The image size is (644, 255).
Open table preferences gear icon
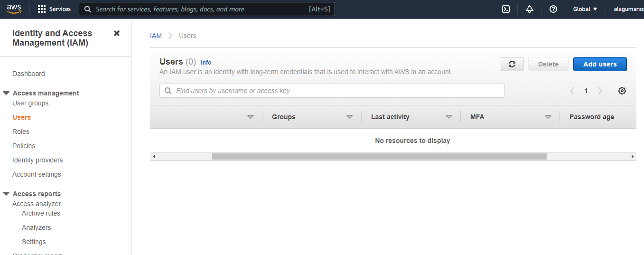click(622, 91)
